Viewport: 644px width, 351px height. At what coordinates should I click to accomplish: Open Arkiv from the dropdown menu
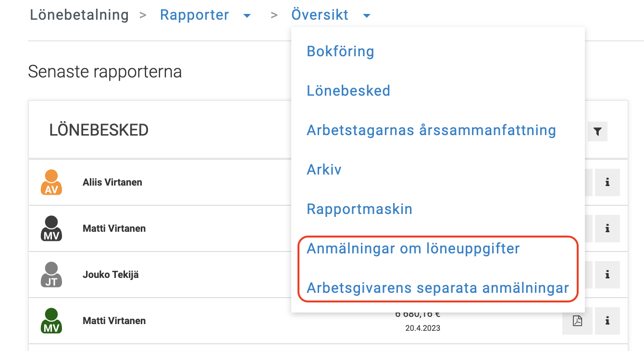pyautogui.click(x=323, y=169)
